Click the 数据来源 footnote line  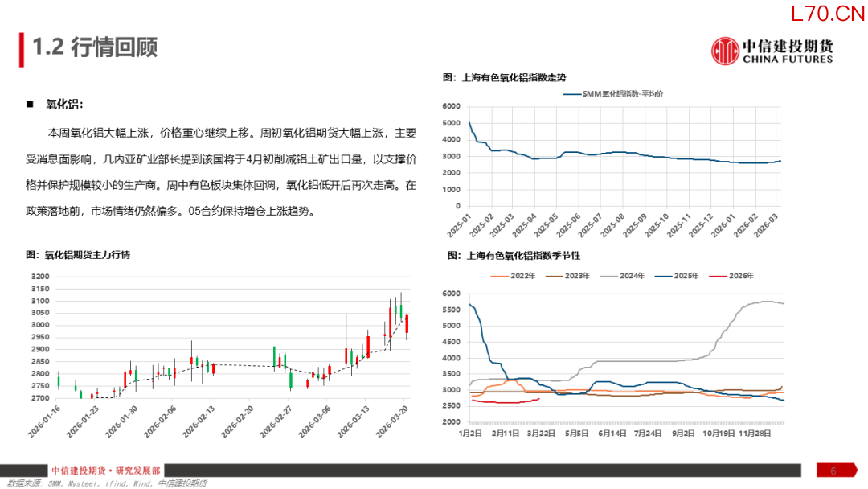click(105, 483)
